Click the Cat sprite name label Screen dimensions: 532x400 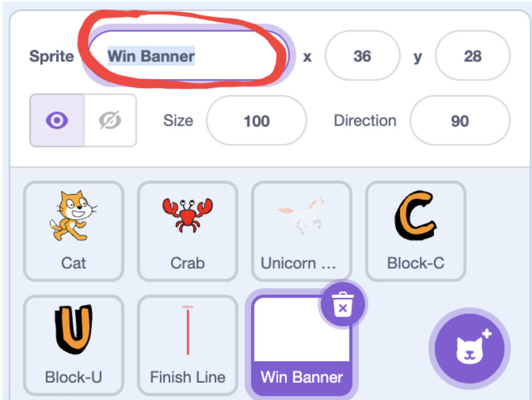(x=74, y=263)
